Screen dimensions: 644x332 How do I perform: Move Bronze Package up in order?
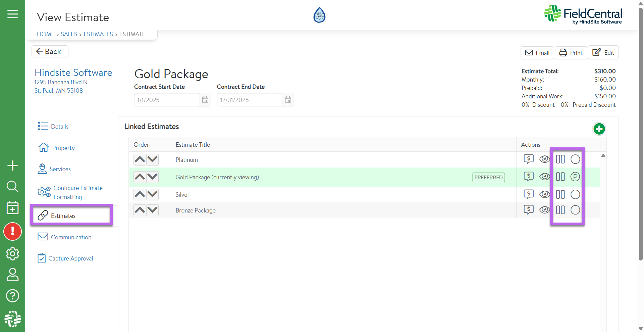(140, 210)
